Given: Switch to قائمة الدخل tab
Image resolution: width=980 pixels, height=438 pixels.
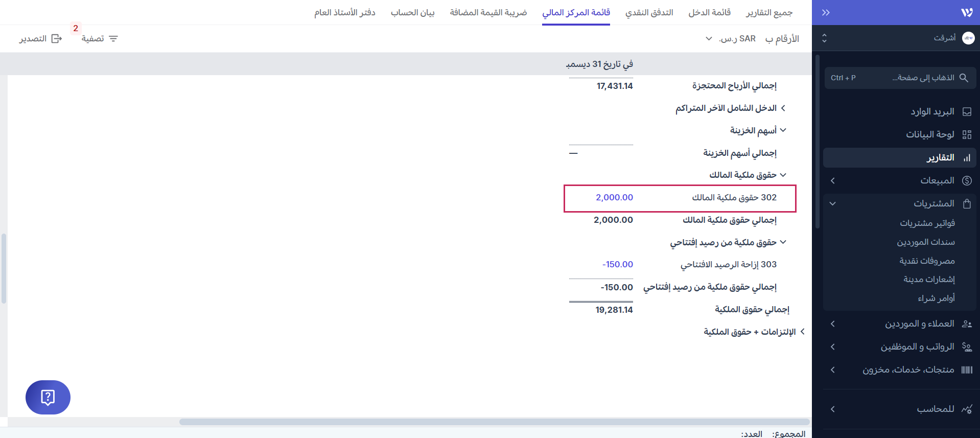Looking at the screenshot, I should 709,12.
